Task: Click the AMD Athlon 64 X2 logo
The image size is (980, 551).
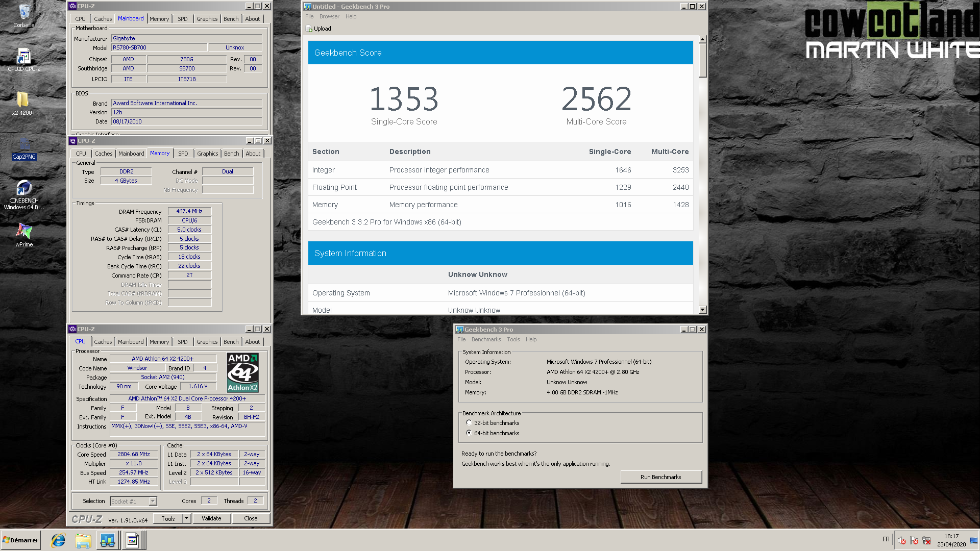Action: point(242,372)
